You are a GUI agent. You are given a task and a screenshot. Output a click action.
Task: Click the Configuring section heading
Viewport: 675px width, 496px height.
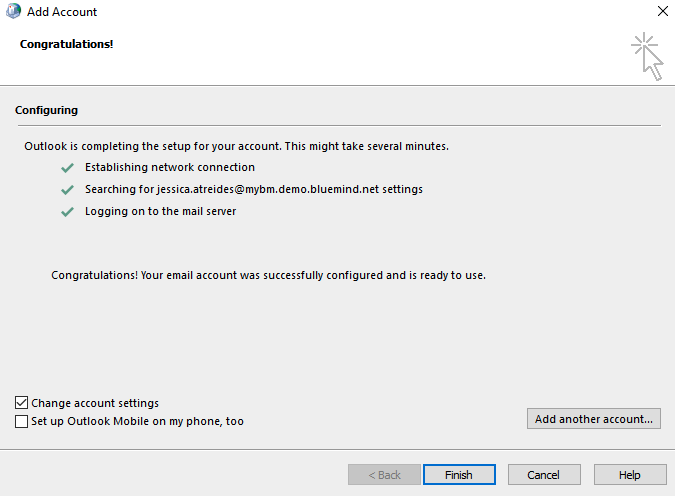point(46,110)
